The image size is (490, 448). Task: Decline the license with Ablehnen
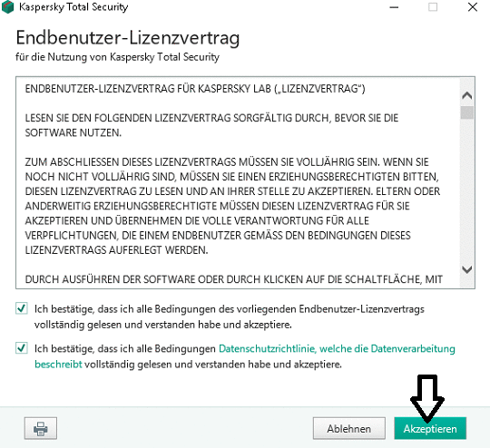(349, 428)
